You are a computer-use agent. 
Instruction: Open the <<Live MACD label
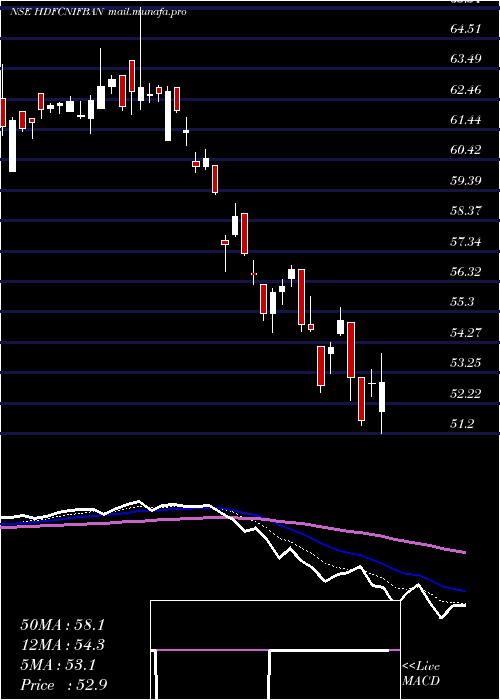(421, 674)
